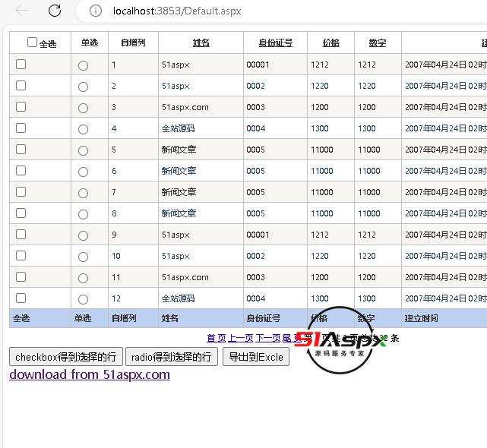The height and width of the screenshot is (448, 487).
Task: Reload the page with refresh icon
Action: click(x=55, y=11)
